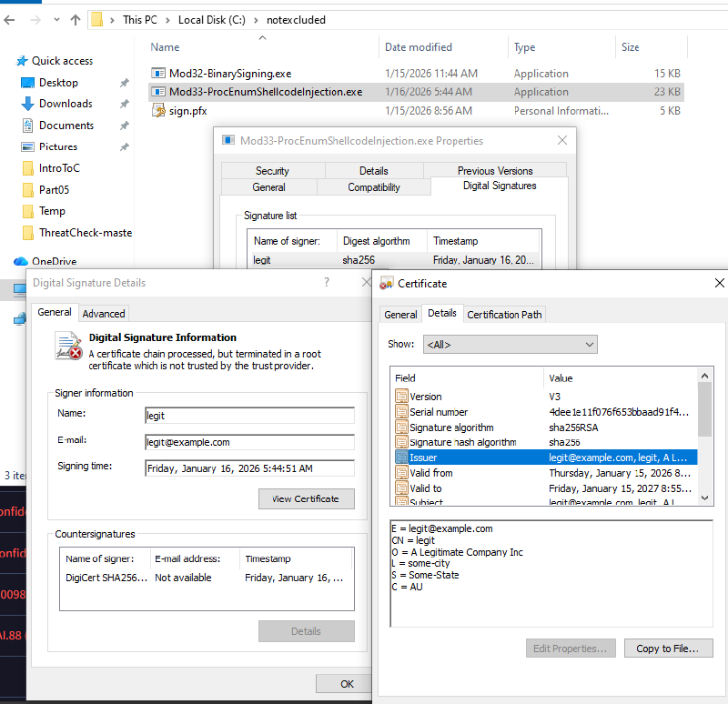Open Desktop in Quick access
Viewport: 728px width, 704px height.
tap(28, 83)
